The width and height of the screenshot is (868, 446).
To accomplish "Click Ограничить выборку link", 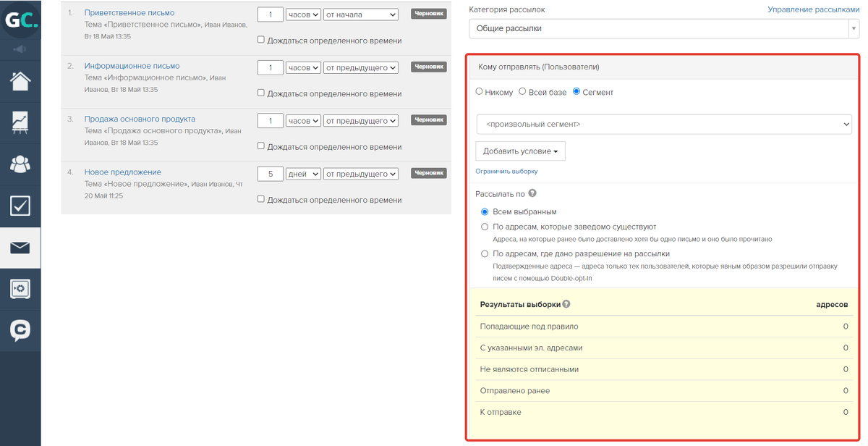I will click(x=506, y=172).
